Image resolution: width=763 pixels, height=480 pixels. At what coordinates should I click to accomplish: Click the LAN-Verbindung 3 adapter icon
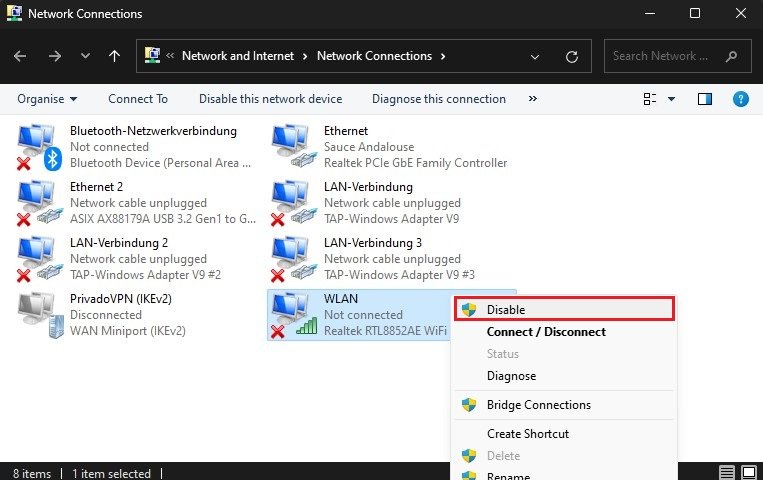point(292,257)
